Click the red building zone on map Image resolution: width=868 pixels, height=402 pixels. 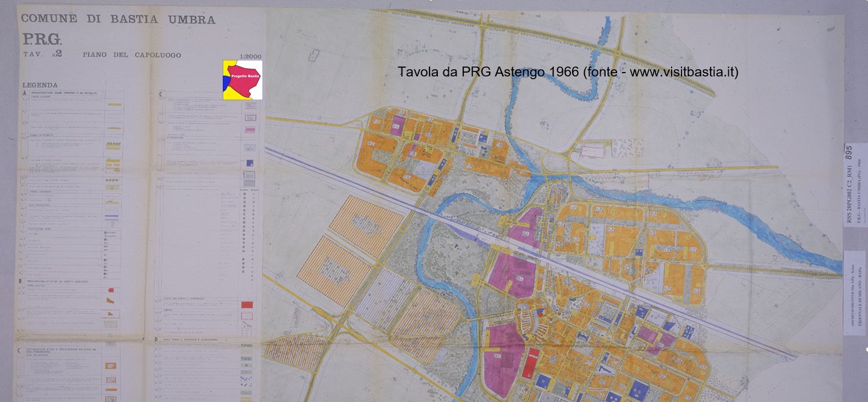click(532, 362)
